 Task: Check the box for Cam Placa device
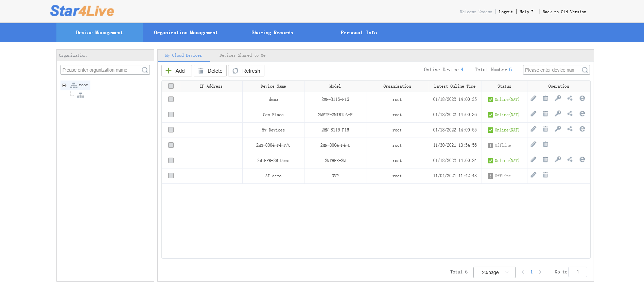(171, 115)
